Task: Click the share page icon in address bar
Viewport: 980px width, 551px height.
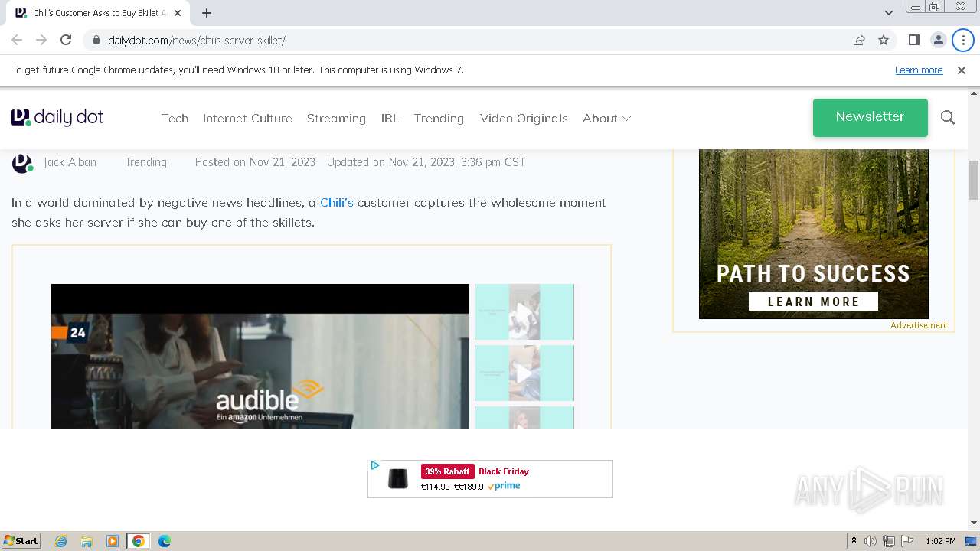Action: (x=859, y=40)
